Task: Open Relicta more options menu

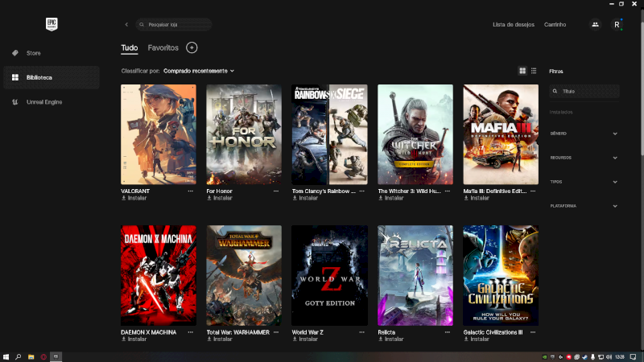Action: tap(448, 332)
